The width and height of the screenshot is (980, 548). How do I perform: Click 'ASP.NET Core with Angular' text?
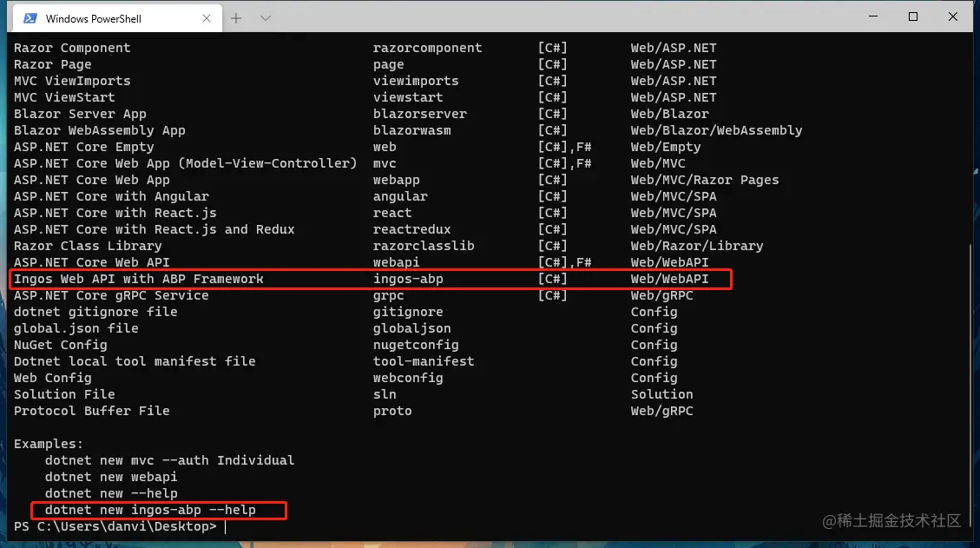tap(111, 196)
